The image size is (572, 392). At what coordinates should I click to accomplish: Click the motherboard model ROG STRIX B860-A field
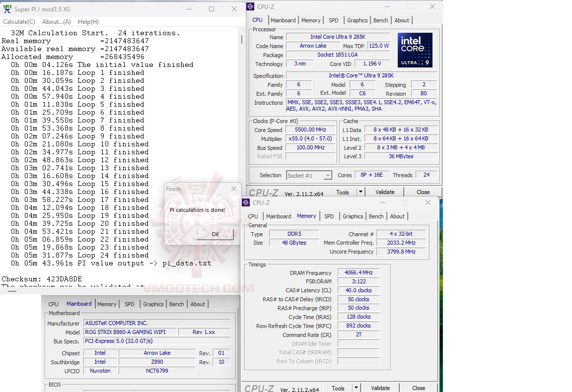130,332
